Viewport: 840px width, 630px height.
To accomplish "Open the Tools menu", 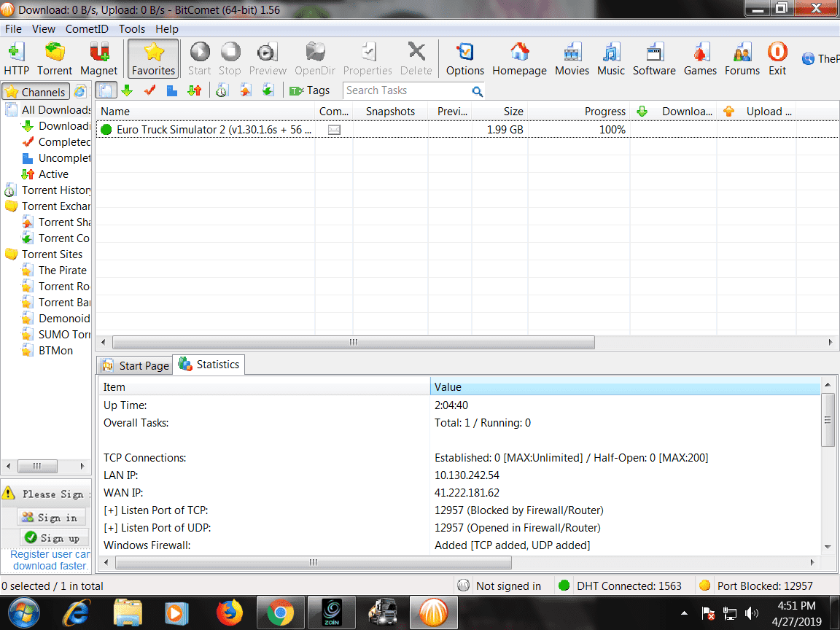I will coord(132,29).
